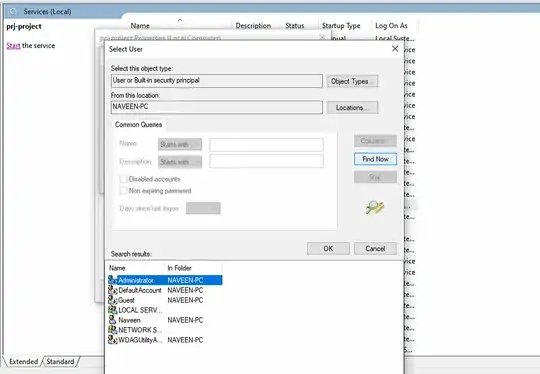Click the Find Now button
This screenshot has height=374, width=540.
[x=375, y=159]
